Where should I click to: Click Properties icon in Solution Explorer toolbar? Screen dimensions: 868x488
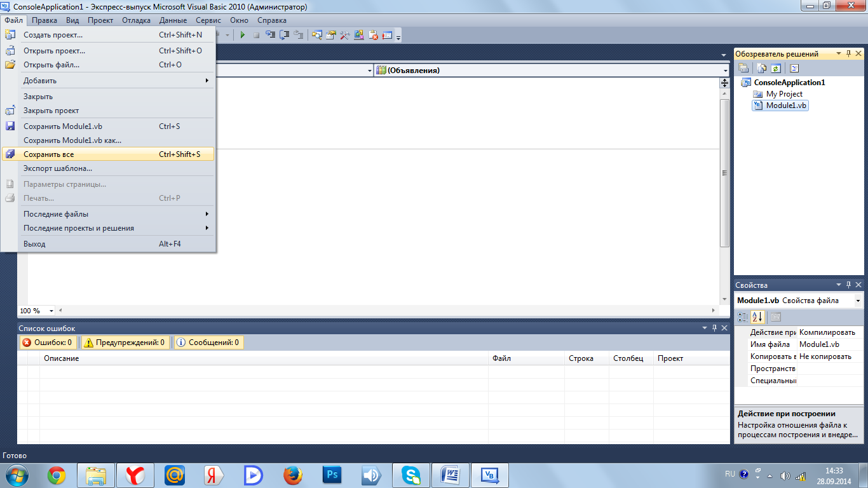click(743, 69)
